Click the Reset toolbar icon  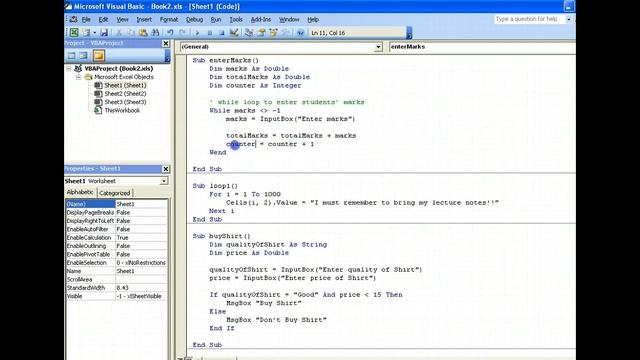pos(221,33)
